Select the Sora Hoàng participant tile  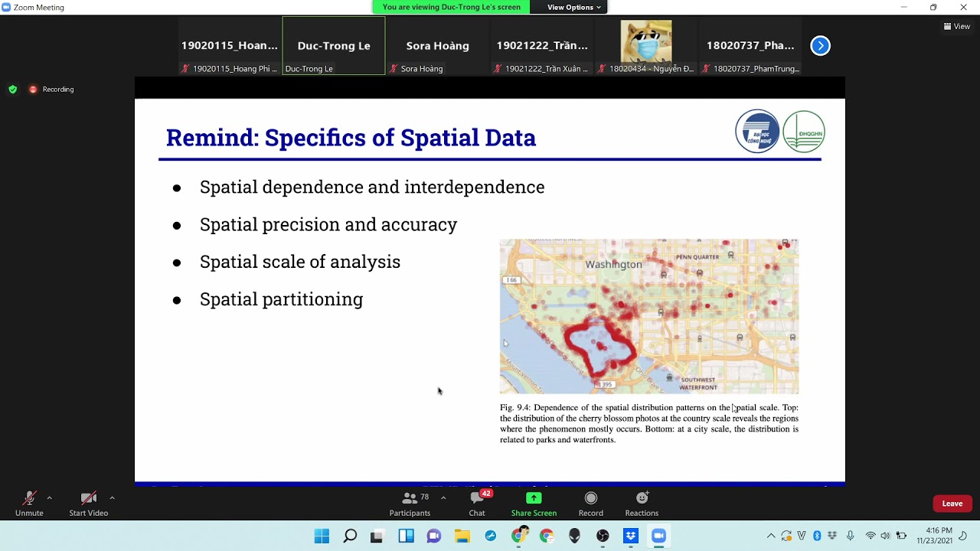[x=438, y=46]
